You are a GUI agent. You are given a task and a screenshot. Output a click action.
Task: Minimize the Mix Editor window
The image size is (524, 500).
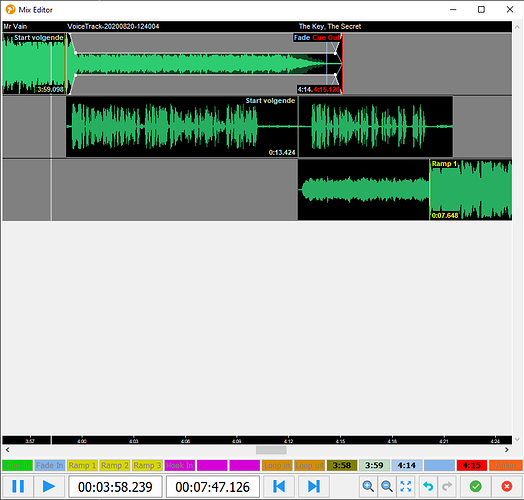coord(453,10)
